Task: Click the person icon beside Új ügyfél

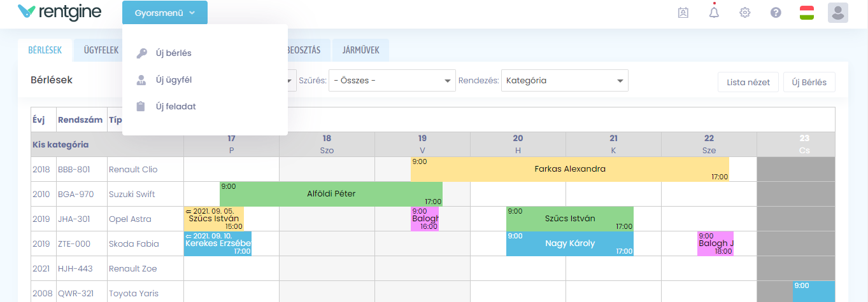Action: (141, 80)
